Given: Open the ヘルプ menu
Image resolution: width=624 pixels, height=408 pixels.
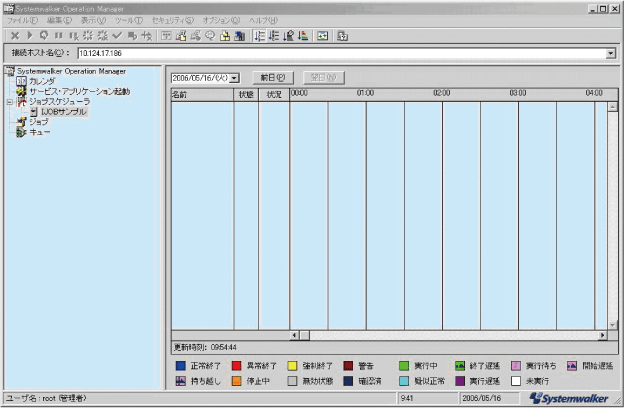Looking at the screenshot, I should [263, 20].
